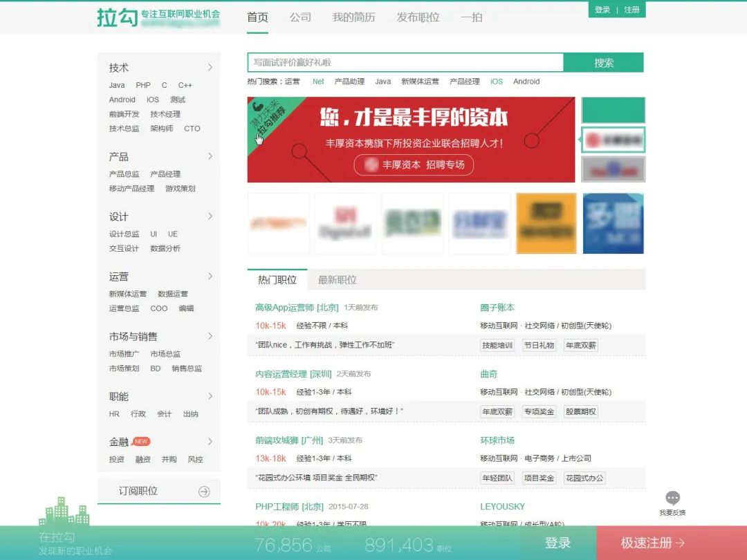
Task: Select 架构师 in sidebar
Action: point(161,129)
